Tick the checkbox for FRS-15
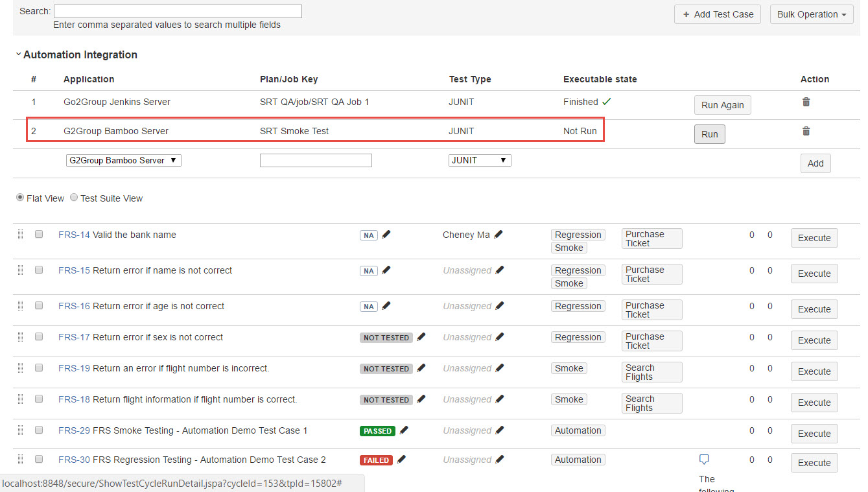 tap(39, 270)
